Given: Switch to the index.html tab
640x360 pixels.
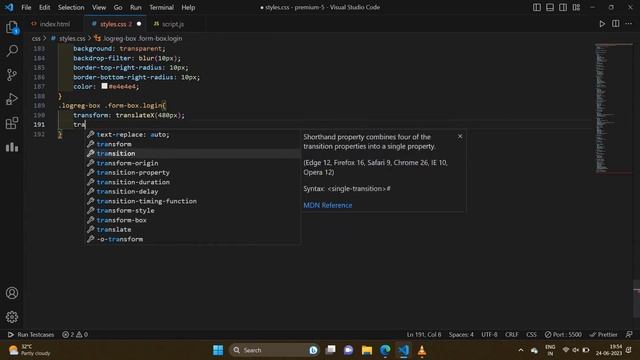Looking at the screenshot, I should tap(54, 24).
